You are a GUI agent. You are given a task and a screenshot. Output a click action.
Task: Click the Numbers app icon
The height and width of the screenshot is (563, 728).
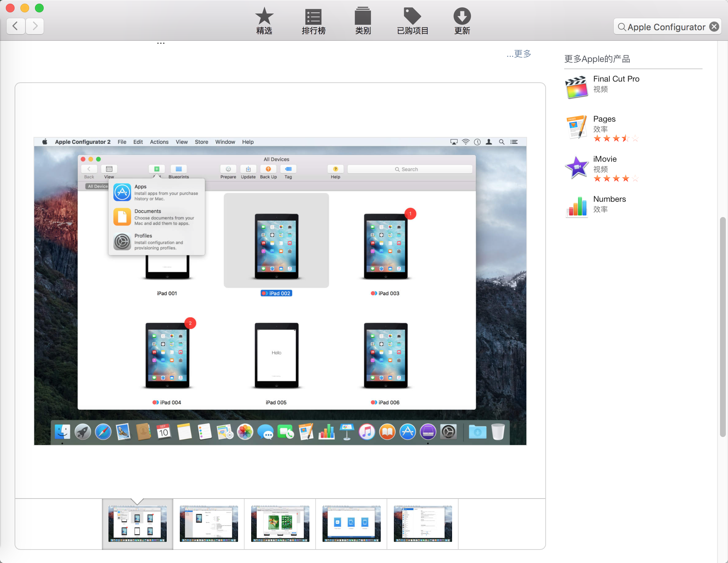pyautogui.click(x=577, y=206)
